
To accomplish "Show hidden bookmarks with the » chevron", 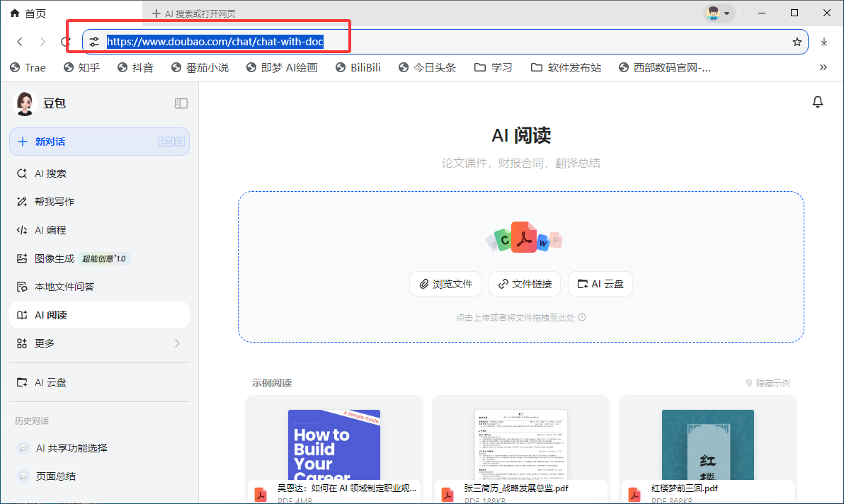I will coord(823,67).
